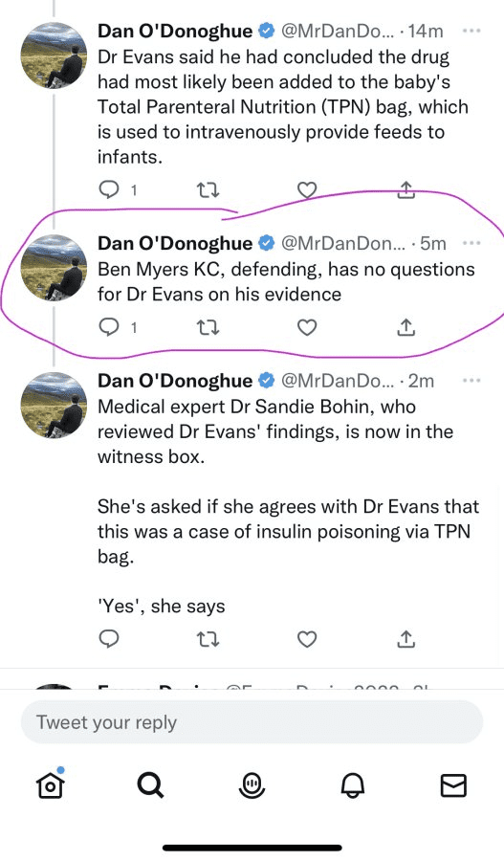Image resolution: width=504 pixels, height=861 pixels.
Task: Open more options on the 14m tweet
Action: [x=471, y=31]
